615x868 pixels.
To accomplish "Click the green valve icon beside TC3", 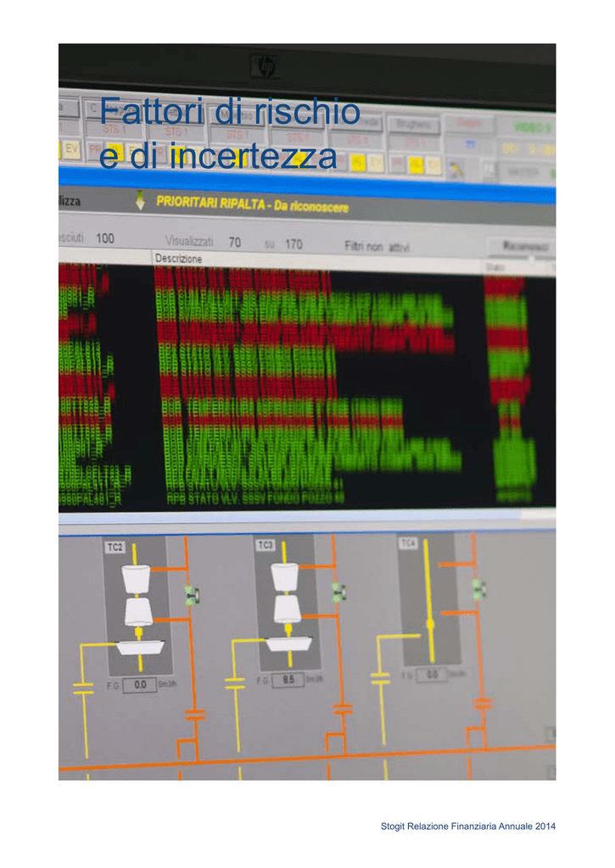I will [338, 591].
